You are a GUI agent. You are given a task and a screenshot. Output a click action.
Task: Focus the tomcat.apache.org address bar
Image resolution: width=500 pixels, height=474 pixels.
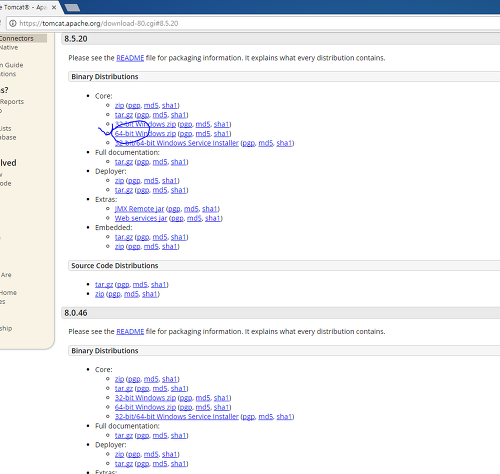pos(253,23)
